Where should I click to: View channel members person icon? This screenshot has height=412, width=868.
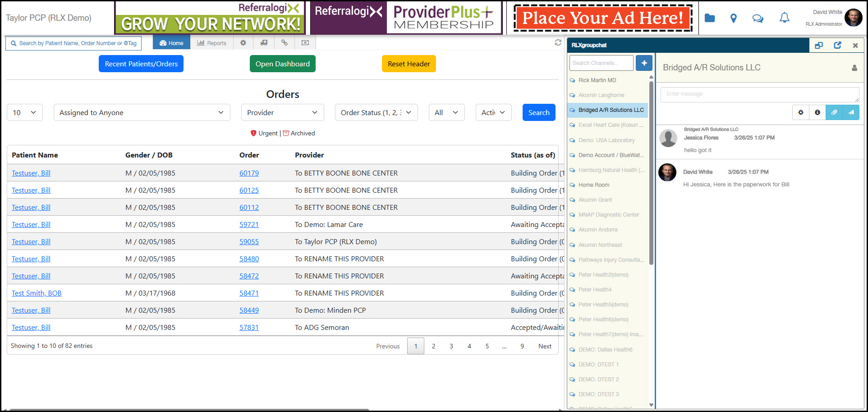[854, 68]
